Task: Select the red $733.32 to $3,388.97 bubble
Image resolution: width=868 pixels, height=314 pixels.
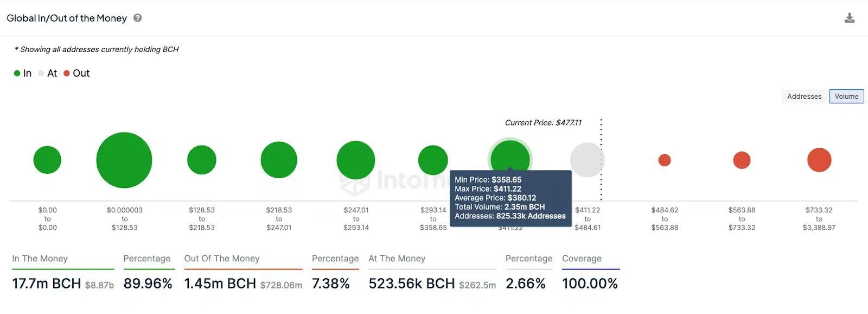Action: click(819, 160)
